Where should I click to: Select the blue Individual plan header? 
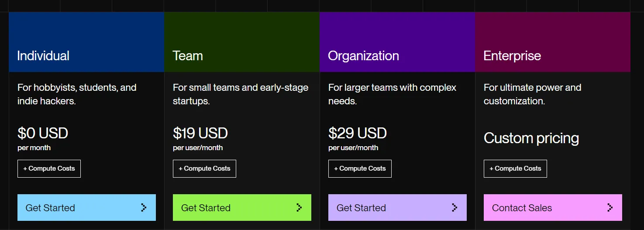coord(86,42)
